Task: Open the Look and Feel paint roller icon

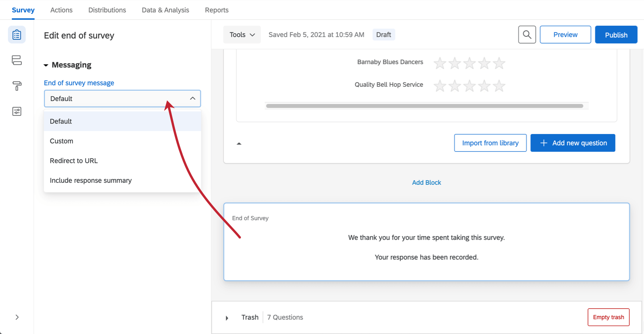Action: click(x=17, y=86)
